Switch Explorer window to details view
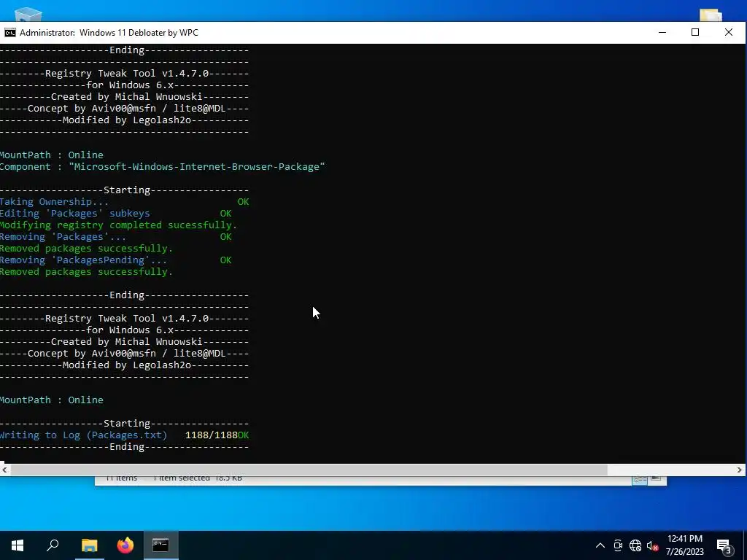 640,480
